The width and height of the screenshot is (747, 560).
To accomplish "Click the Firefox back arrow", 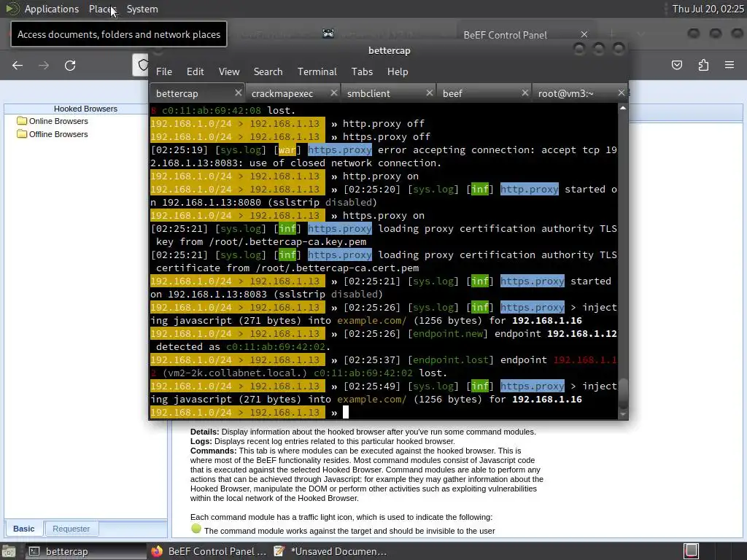I will click(18, 66).
